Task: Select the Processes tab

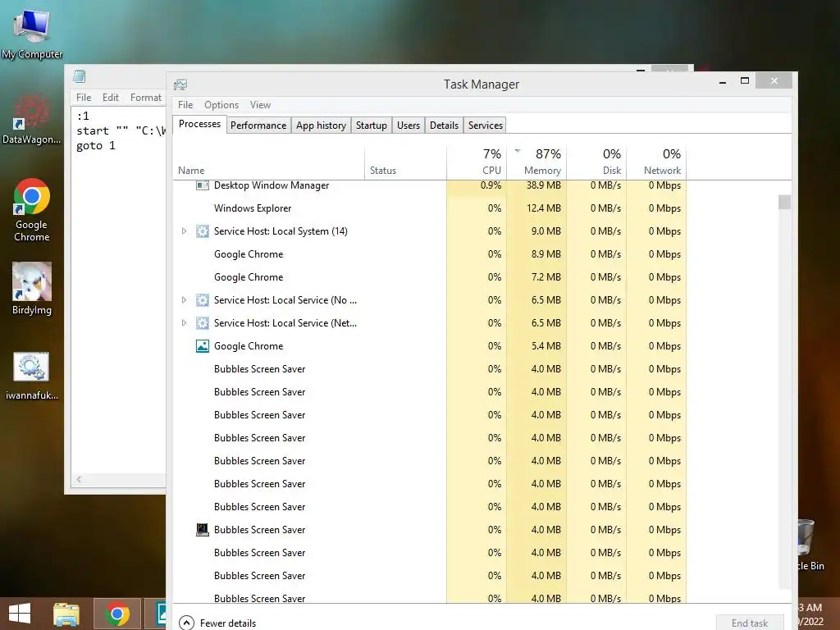Action: coord(199,124)
